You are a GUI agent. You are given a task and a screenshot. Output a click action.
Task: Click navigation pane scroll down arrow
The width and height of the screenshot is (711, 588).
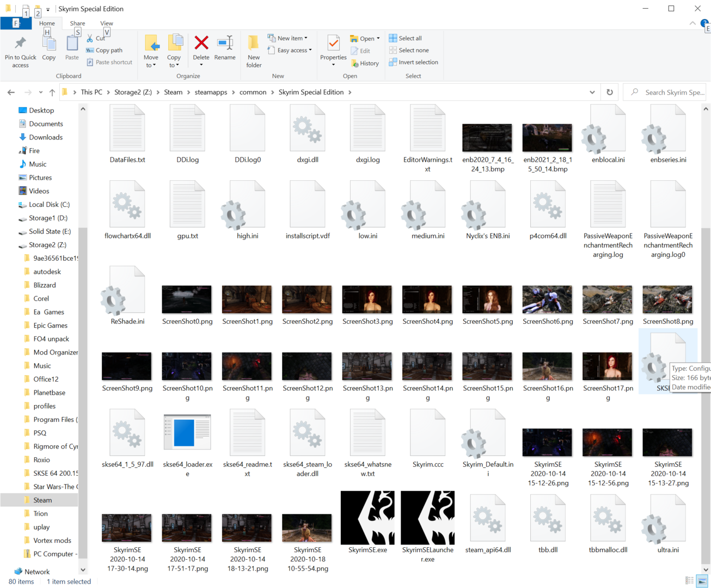pyautogui.click(x=83, y=570)
